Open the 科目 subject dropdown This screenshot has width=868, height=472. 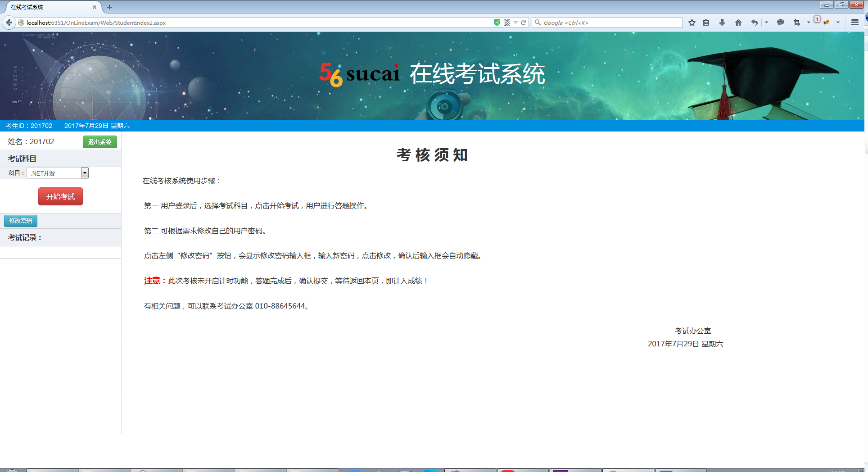[x=58, y=173]
